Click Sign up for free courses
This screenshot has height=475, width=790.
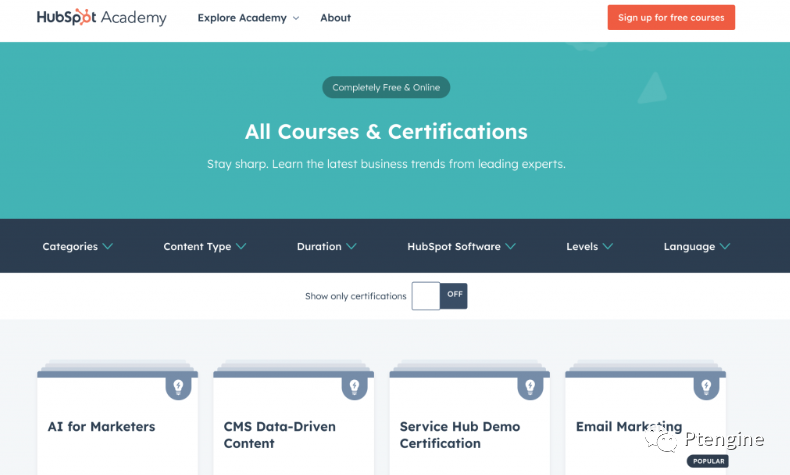[x=671, y=17]
